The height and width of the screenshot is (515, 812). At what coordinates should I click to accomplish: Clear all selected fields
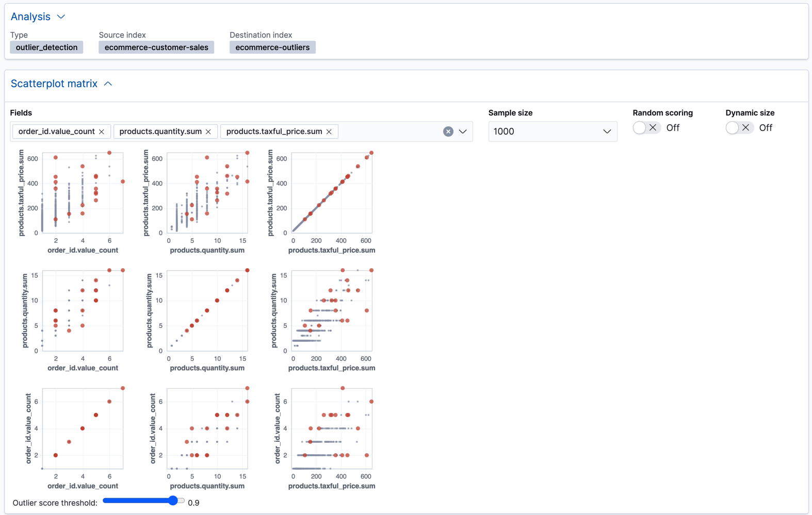pyautogui.click(x=448, y=131)
